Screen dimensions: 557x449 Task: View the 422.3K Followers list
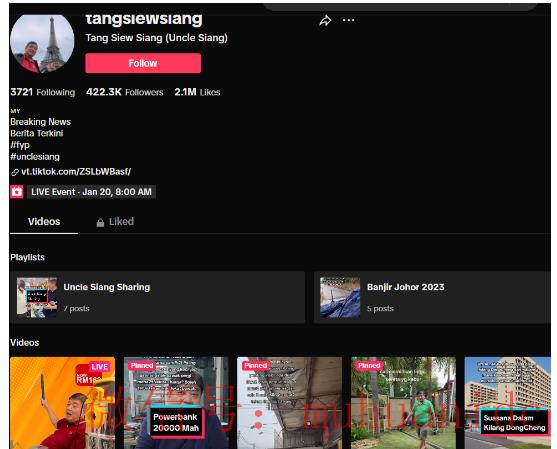point(125,92)
